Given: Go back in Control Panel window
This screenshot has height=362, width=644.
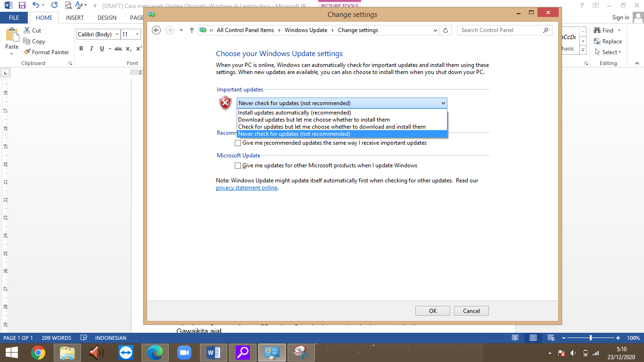Looking at the screenshot, I should 157,30.
